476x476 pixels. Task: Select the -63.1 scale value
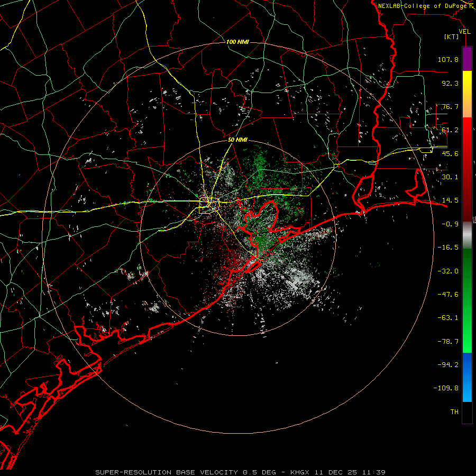(448, 318)
